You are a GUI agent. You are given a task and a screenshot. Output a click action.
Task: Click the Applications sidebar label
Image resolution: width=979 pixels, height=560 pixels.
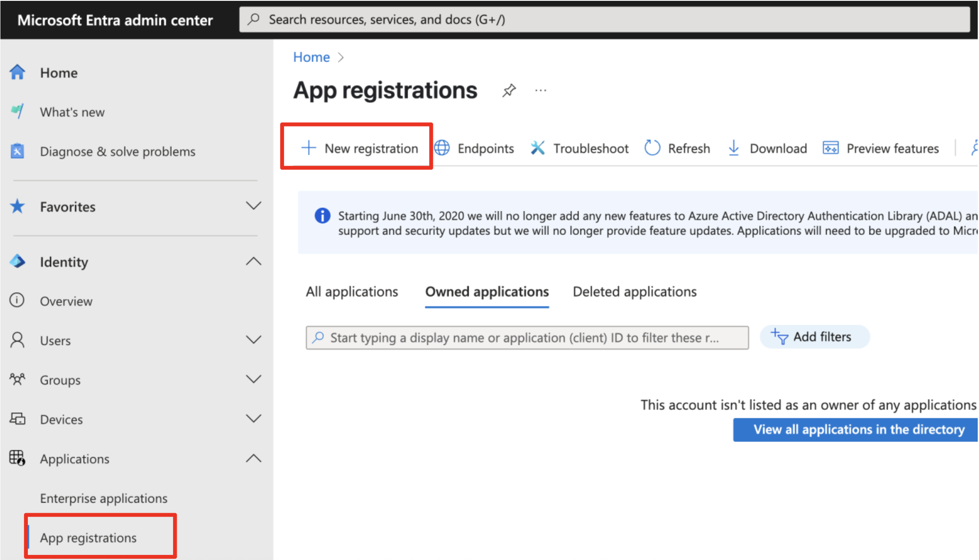[x=75, y=459]
